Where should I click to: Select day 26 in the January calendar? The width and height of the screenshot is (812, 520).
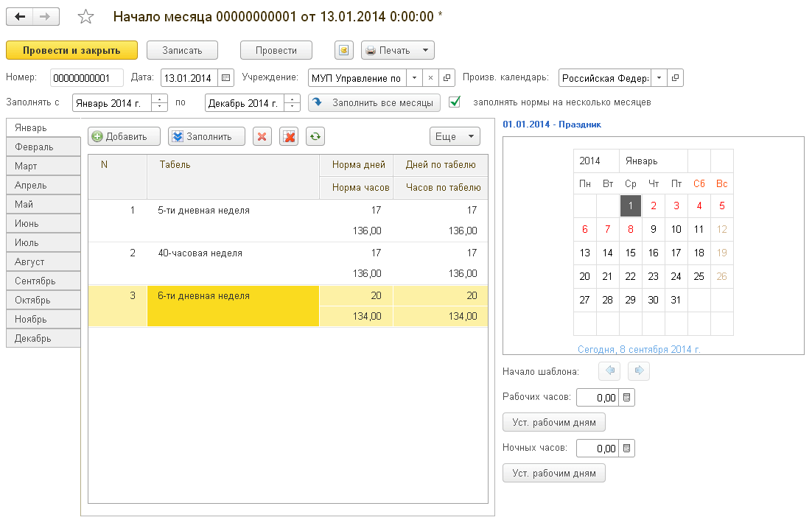coord(721,276)
